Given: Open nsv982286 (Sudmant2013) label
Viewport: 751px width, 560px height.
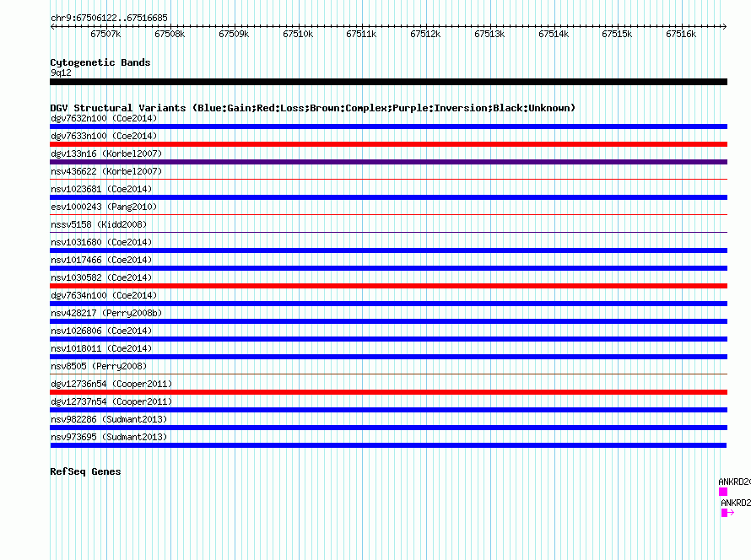Looking at the screenshot, I should [x=109, y=419].
